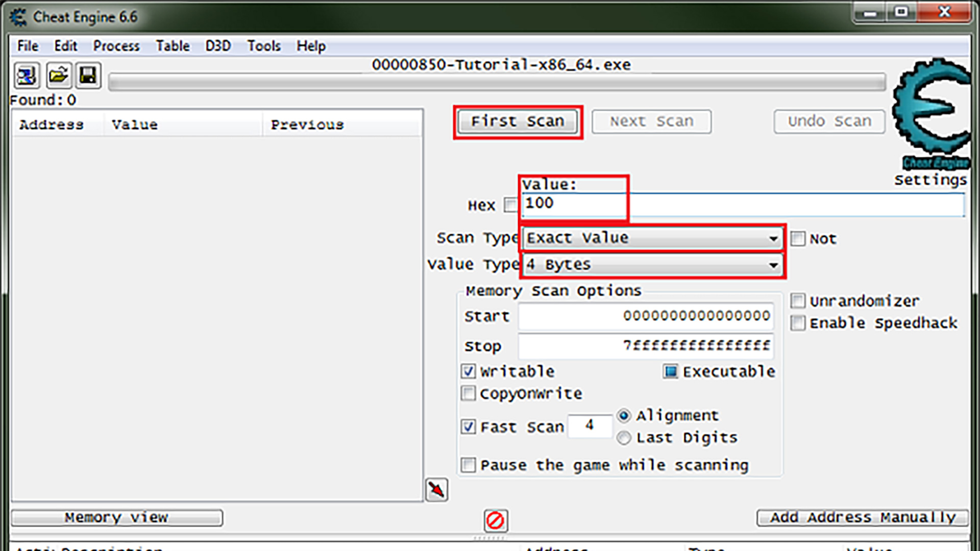Viewport: 980px width, 551px height.
Task: Uncheck the Writable option
Action: (x=468, y=371)
